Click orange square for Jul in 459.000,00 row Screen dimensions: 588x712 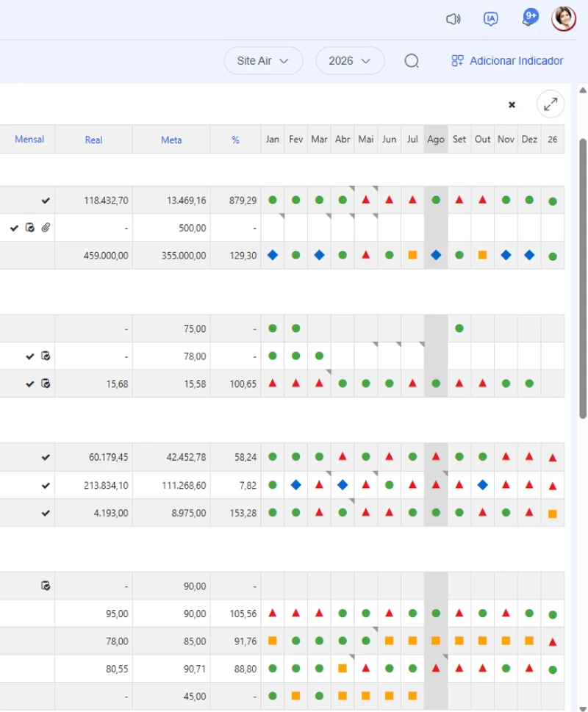(x=412, y=255)
